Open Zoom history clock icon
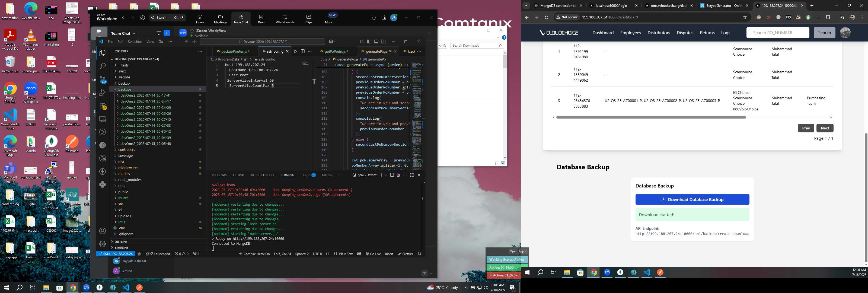Screen dimensions: 868x293 click(x=142, y=18)
